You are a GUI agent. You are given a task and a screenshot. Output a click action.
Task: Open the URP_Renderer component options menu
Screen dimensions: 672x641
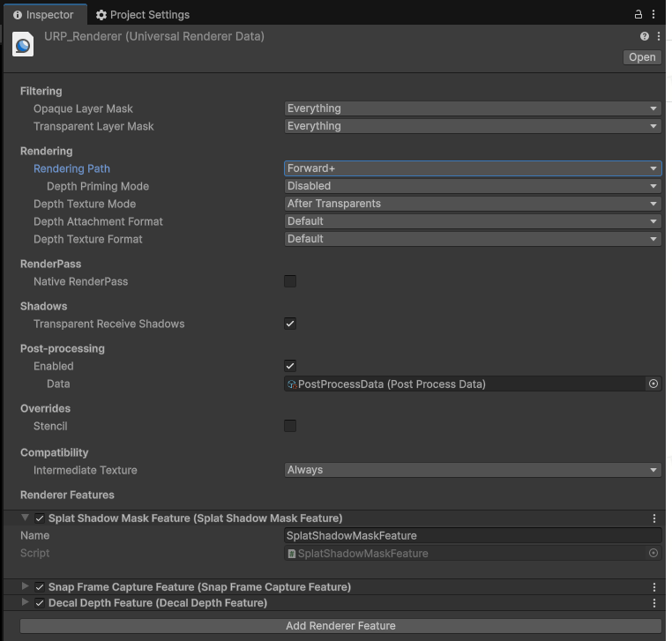pos(659,36)
